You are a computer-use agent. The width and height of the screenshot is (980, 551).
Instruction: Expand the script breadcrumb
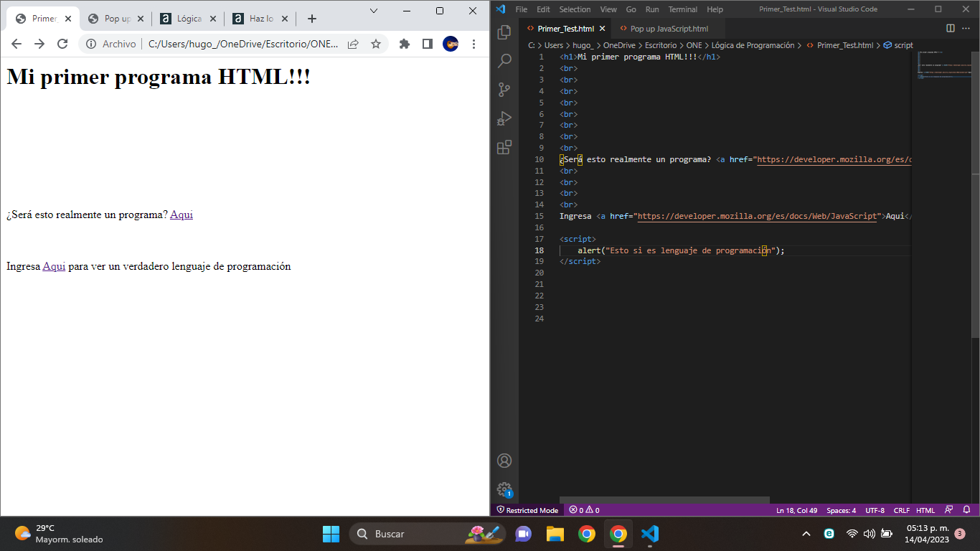click(x=898, y=45)
